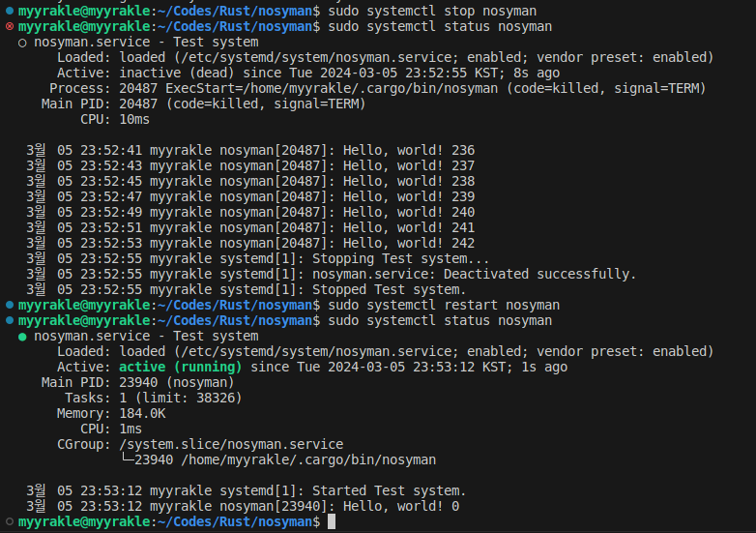Click the blue marker beside the second status command

pyautogui.click(x=10, y=320)
